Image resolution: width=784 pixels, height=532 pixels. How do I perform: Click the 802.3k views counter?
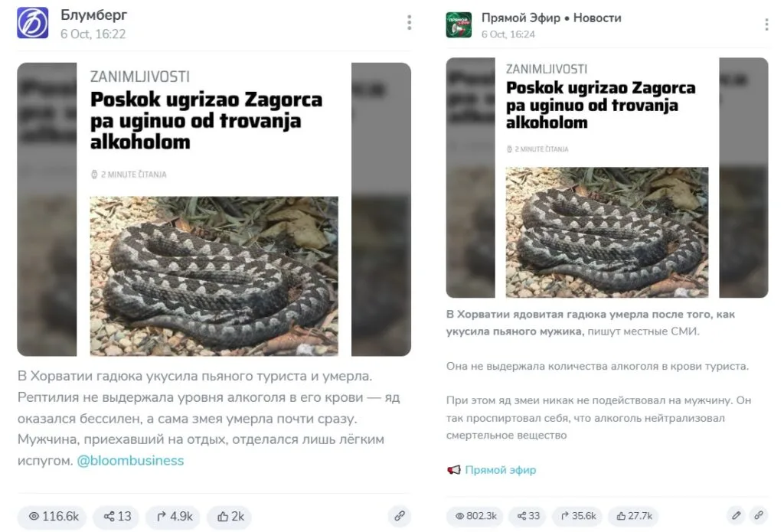(x=475, y=515)
